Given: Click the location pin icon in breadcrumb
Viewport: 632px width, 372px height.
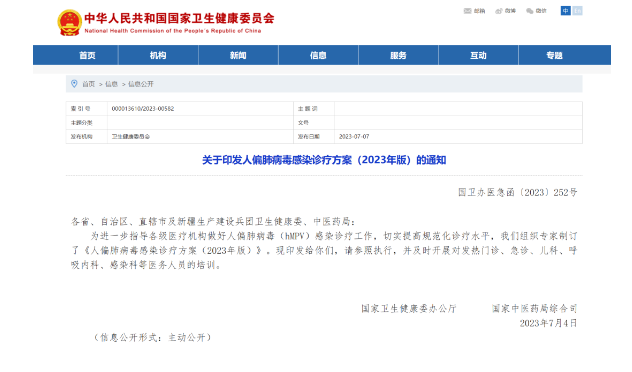Looking at the screenshot, I should click(74, 84).
